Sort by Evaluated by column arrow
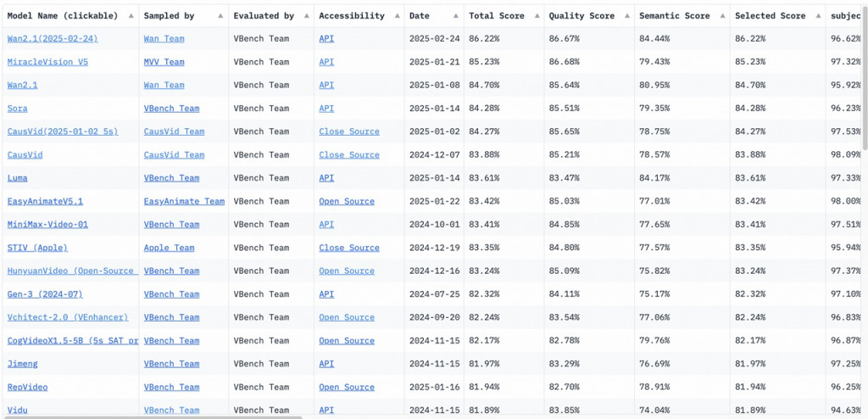This screenshot has width=868, height=419. coord(305,16)
